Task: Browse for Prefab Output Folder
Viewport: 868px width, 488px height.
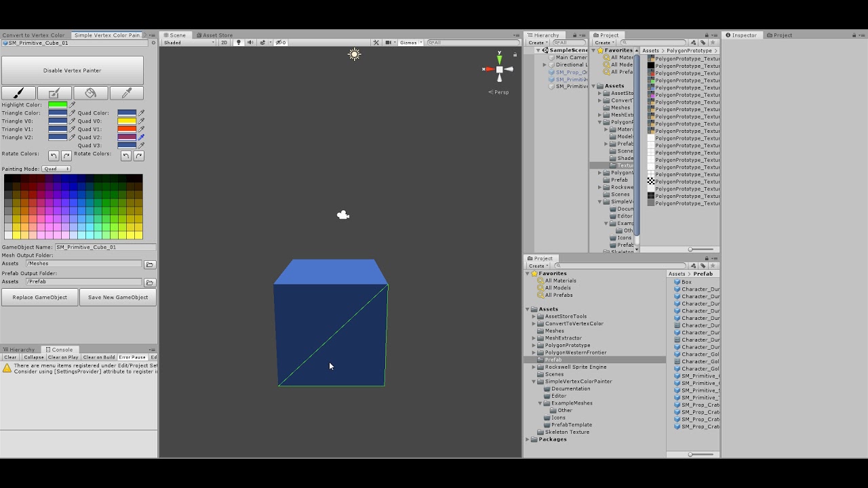Action: coord(150,282)
